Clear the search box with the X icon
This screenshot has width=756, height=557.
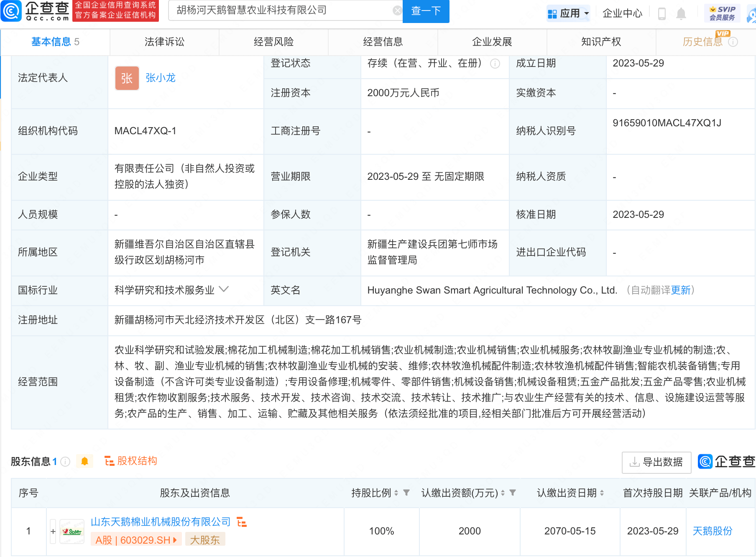397,10
